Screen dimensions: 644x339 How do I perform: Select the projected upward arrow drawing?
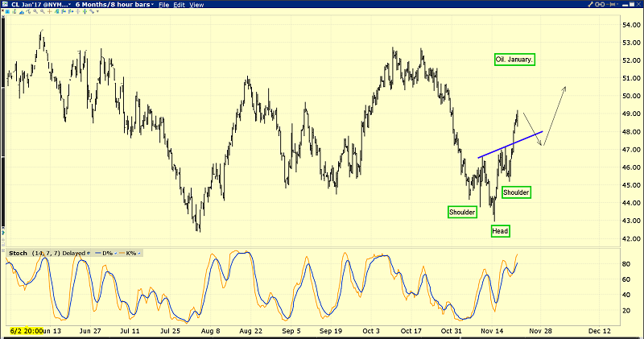point(555,113)
